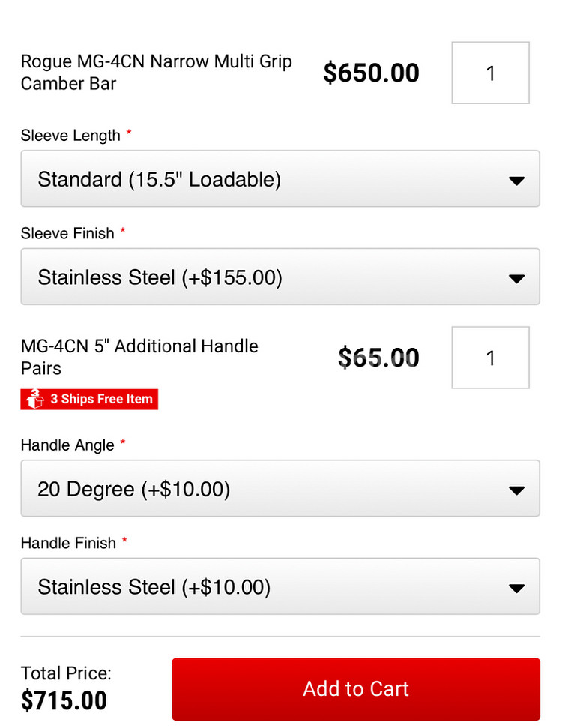Image resolution: width=562 pixels, height=728 pixels.
Task: Open the Stainless Steel (+$10.00) handle dropdown
Action: [280, 586]
